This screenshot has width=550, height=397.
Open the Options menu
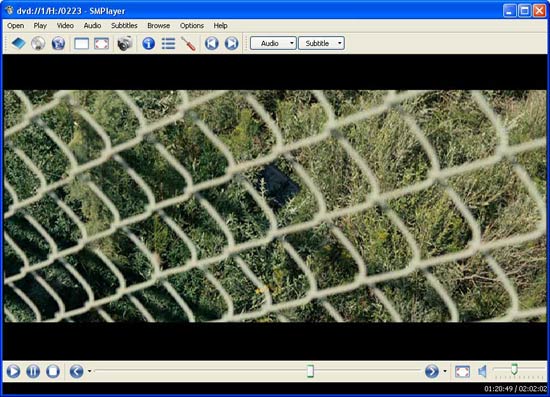tap(192, 26)
